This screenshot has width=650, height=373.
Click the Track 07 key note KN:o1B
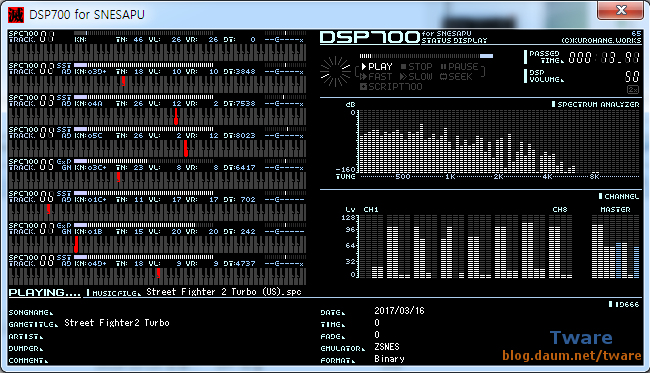[89, 232]
